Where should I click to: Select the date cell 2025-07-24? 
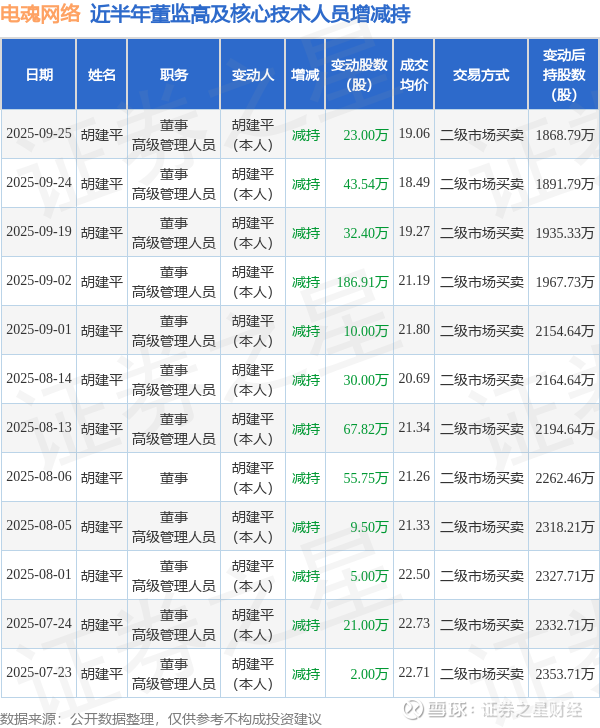click(39, 624)
